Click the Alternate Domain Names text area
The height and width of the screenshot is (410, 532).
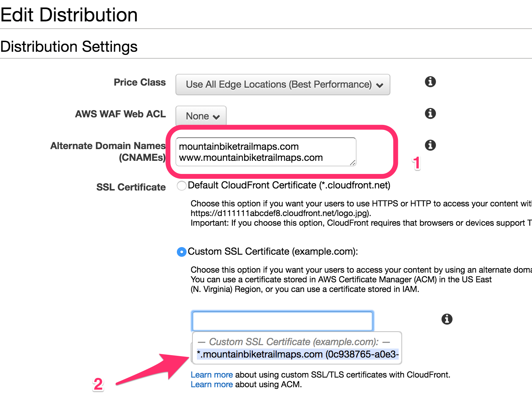tap(266, 152)
